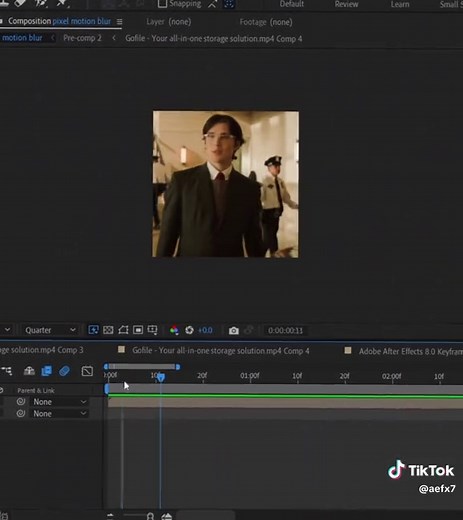The width and height of the screenshot is (463, 520).
Task: Open the Graph Editor
Action: [x=87, y=371]
